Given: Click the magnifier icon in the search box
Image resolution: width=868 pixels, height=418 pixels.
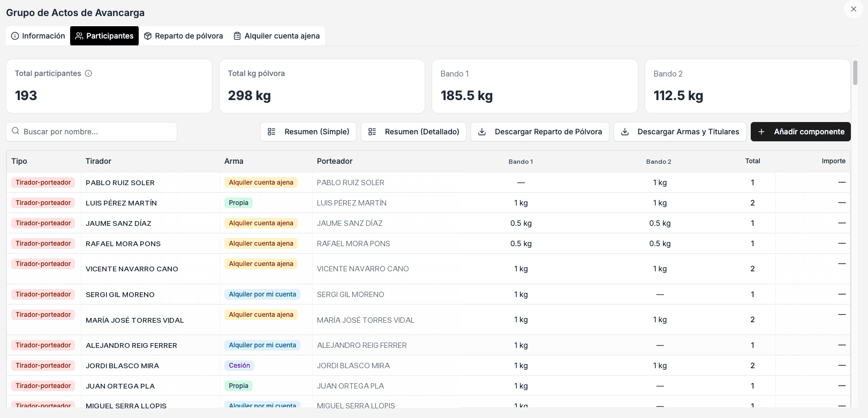Looking at the screenshot, I should 16,131.
